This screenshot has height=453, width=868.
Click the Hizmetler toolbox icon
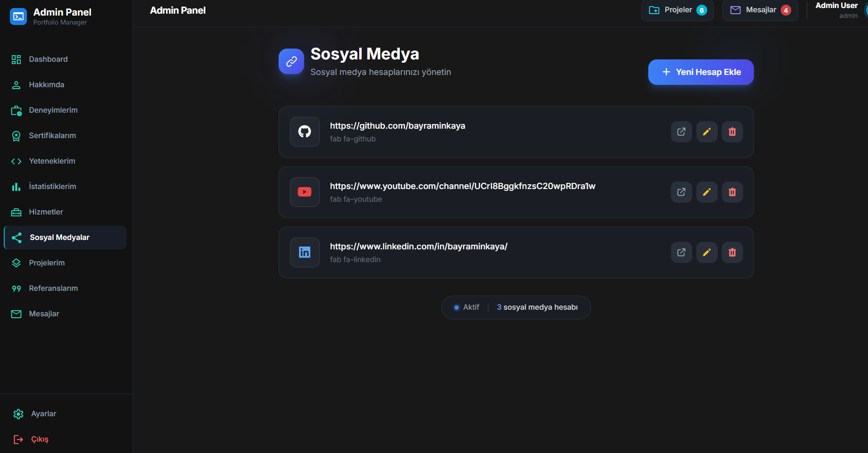click(x=17, y=212)
